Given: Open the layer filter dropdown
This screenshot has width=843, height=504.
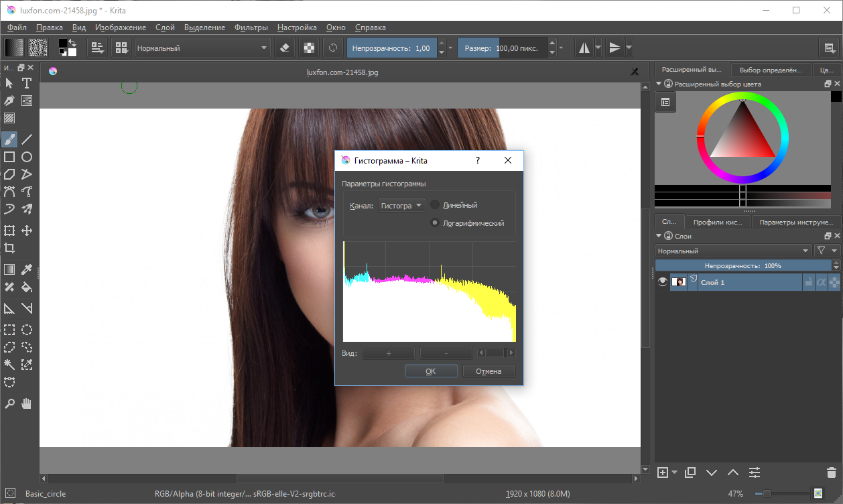Looking at the screenshot, I should click(827, 251).
